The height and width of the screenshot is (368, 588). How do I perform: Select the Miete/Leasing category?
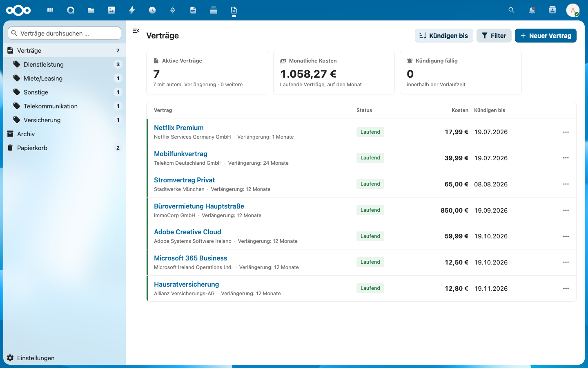point(65,78)
